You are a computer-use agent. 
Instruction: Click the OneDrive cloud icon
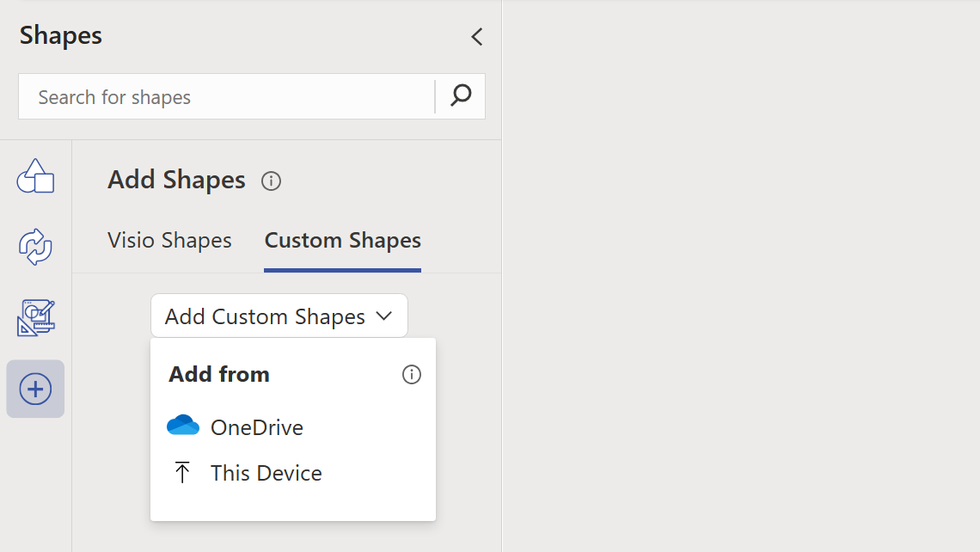coord(182,425)
